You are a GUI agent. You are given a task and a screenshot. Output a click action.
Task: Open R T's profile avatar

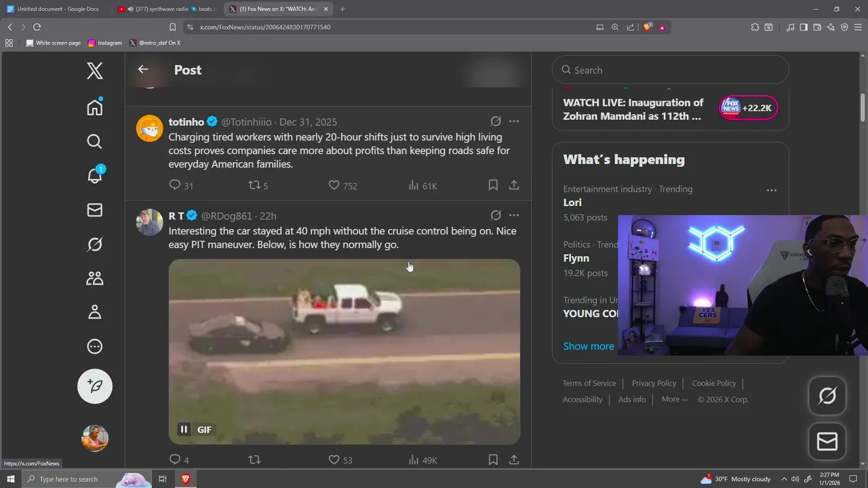point(149,222)
